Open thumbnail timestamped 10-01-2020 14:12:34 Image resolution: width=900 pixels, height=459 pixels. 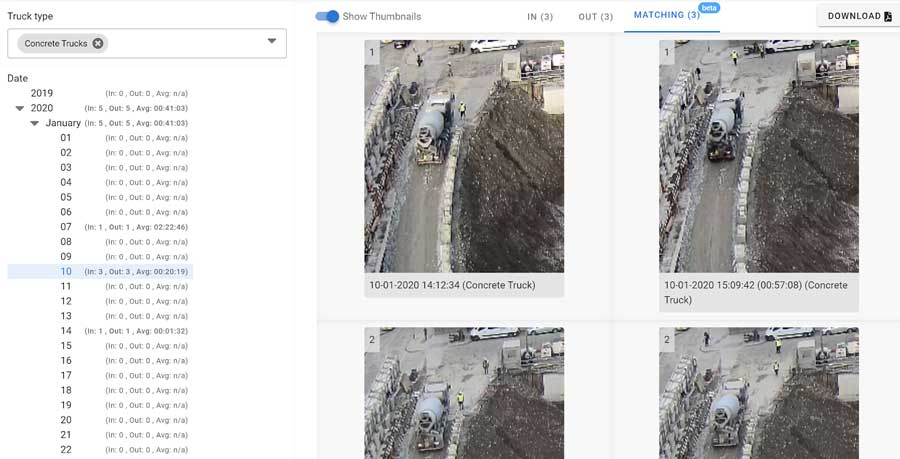pyautogui.click(x=464, y=156)
